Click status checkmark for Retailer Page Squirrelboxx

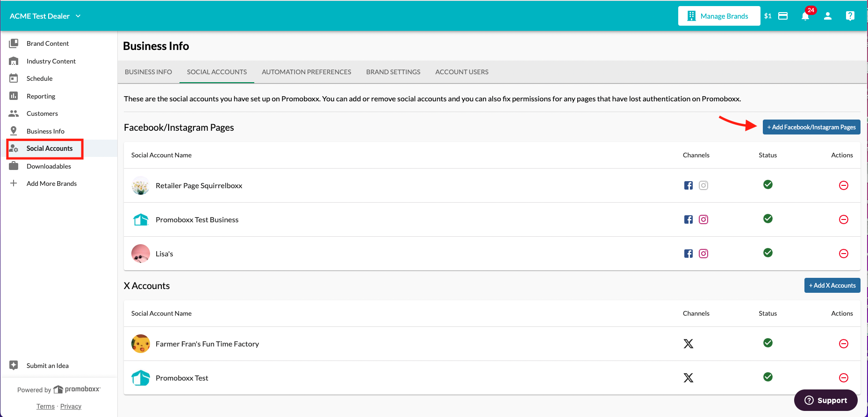[x=768, y=184]
